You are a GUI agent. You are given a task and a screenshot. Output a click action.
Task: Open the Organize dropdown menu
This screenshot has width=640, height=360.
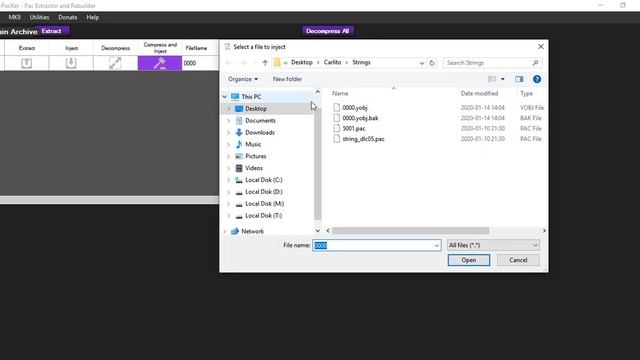243,79
